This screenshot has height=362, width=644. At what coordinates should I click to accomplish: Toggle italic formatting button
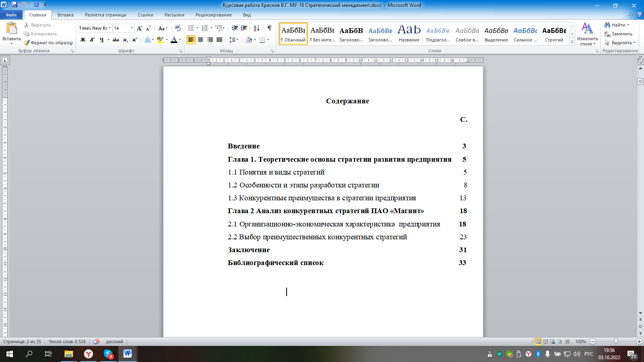pyautogui.click(x=92, y=40)
